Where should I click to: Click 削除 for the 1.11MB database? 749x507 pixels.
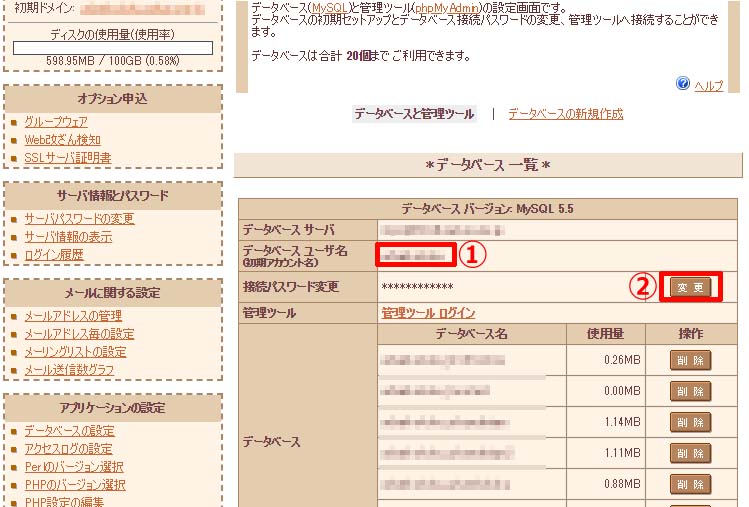point(690,453)
